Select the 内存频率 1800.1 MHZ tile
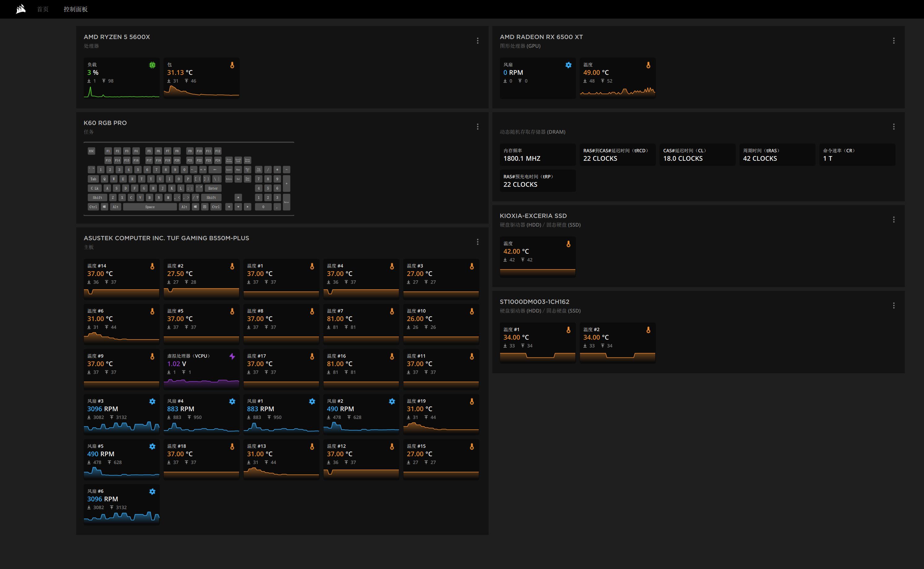Image resolution: width=924 pixels, height=569 pixels. 537,155
